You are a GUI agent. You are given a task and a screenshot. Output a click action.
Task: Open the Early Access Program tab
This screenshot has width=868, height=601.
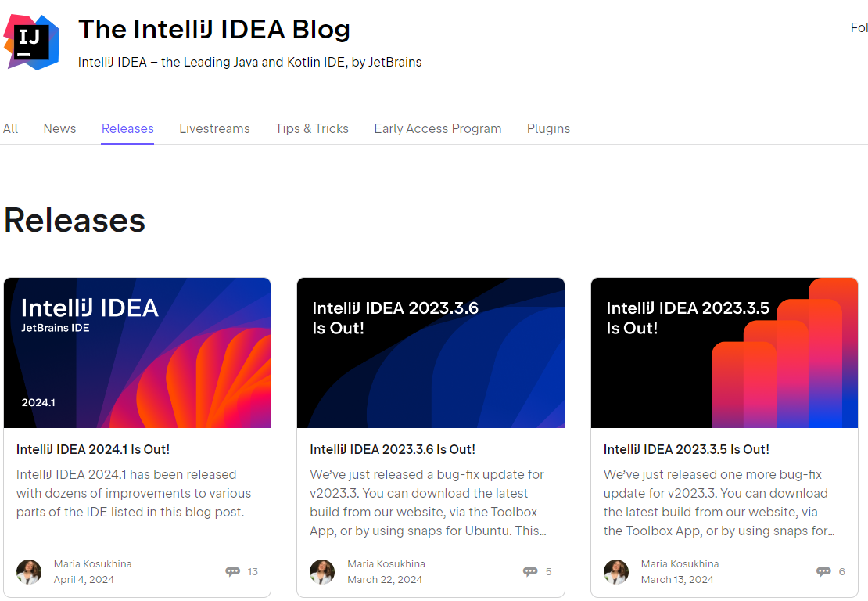(437, 128)
